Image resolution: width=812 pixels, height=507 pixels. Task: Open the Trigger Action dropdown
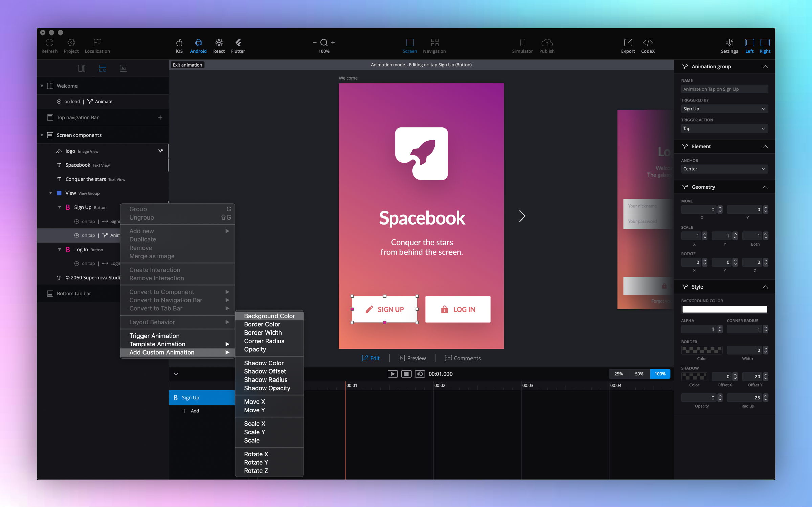[x=724, y=129]
